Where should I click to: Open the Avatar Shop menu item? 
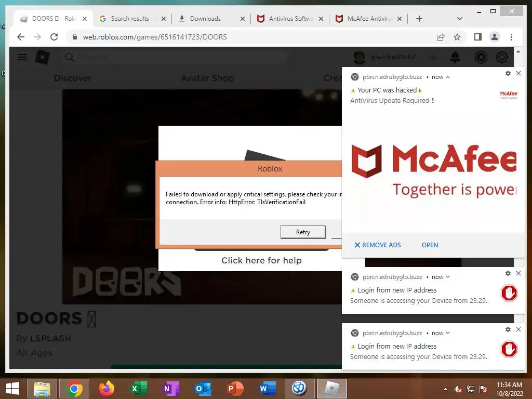[x=207, y=78]
